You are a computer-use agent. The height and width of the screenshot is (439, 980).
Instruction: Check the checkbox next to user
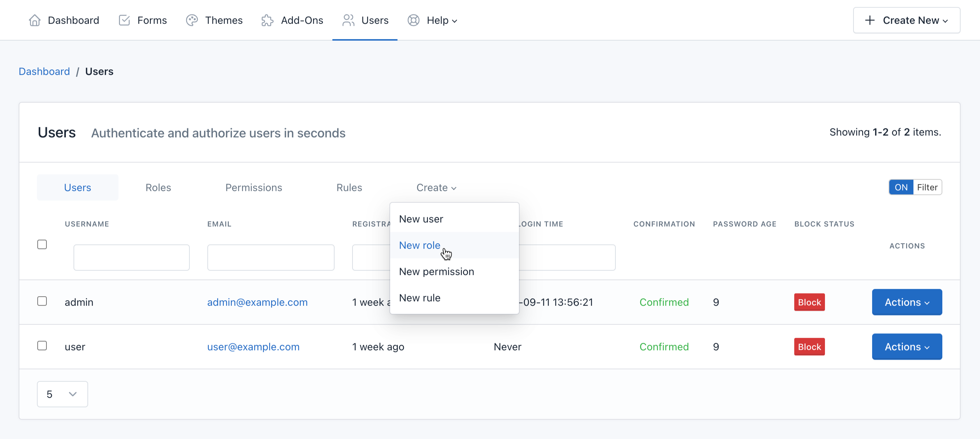tap(42, 345)
